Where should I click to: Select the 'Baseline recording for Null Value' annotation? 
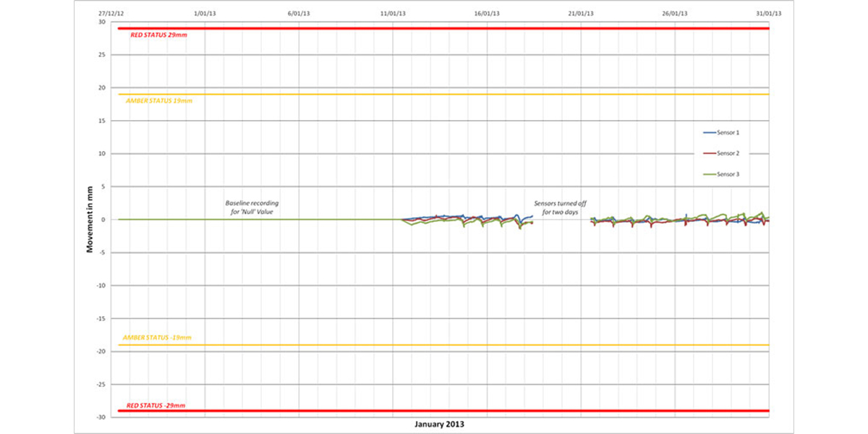(x=251, y=208)
